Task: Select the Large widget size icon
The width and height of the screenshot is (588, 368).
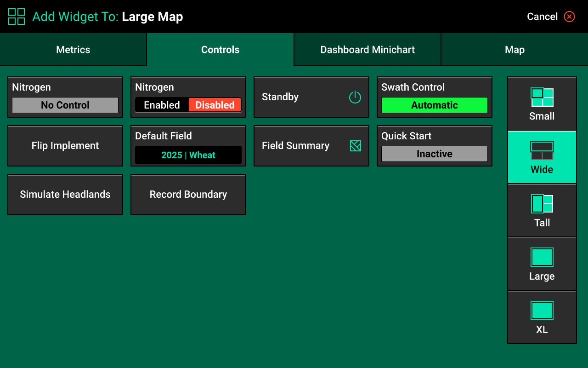Action: [542, 257]
